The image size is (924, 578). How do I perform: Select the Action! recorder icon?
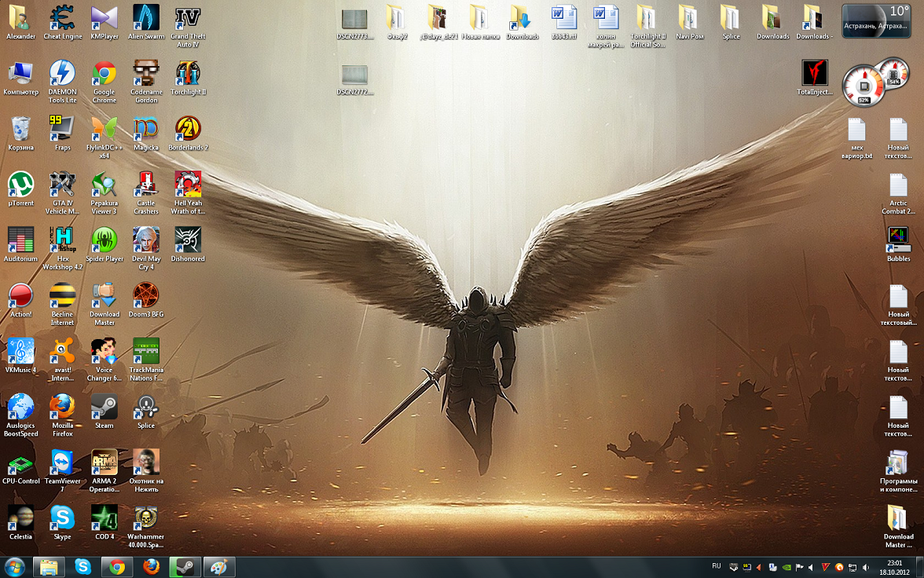(x=20, y=300)
